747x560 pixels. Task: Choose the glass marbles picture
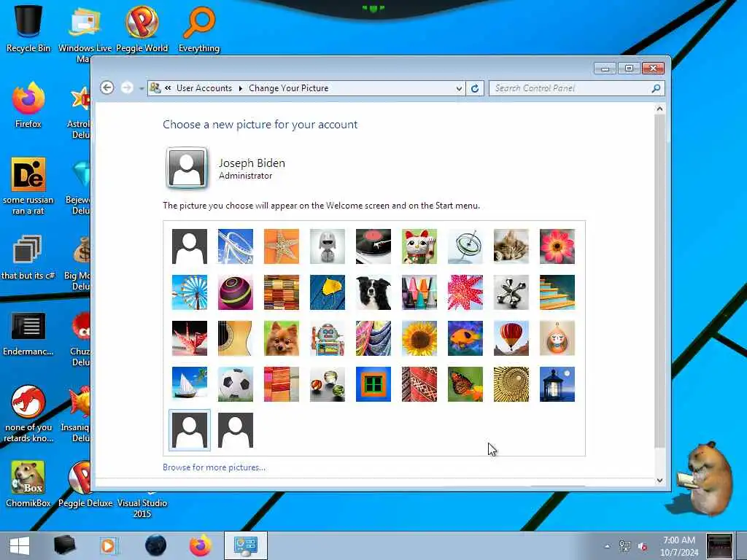point(328,384)
